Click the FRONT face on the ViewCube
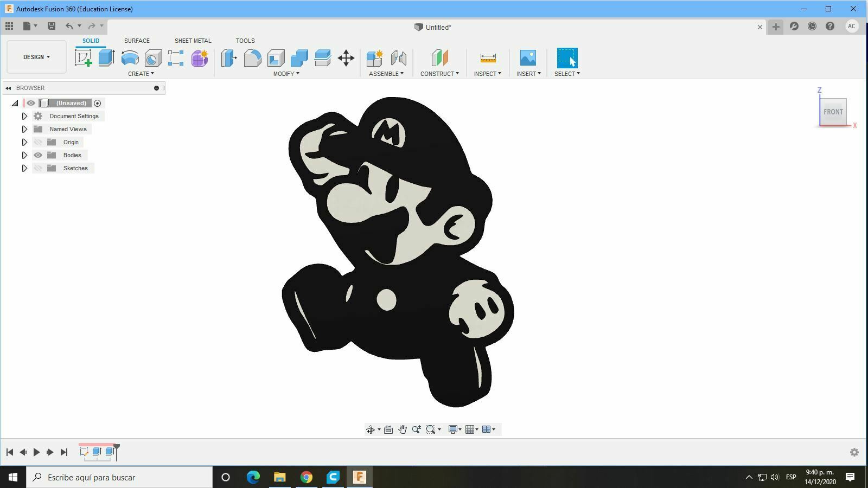 tap(833, 112)
